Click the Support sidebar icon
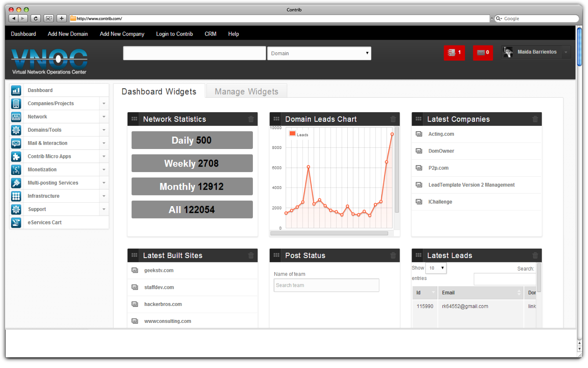Viewport: 588px width, 368px height. pyautogui.click(x=16, y=209)
